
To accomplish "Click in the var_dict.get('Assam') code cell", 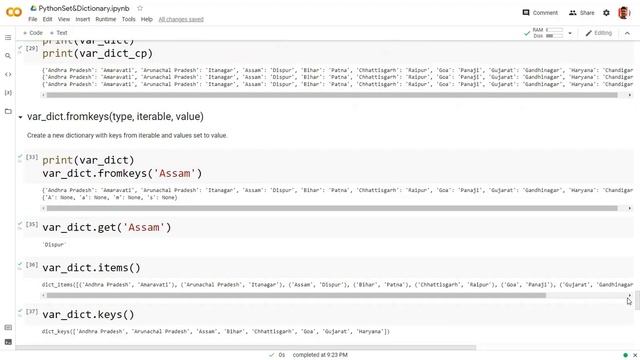I will click(x=107, y=227).
